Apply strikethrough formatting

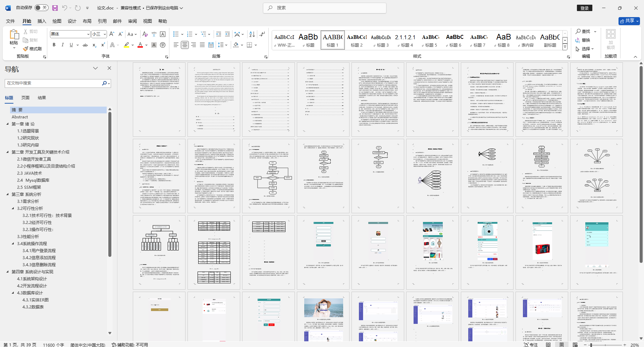pos(85,45)
